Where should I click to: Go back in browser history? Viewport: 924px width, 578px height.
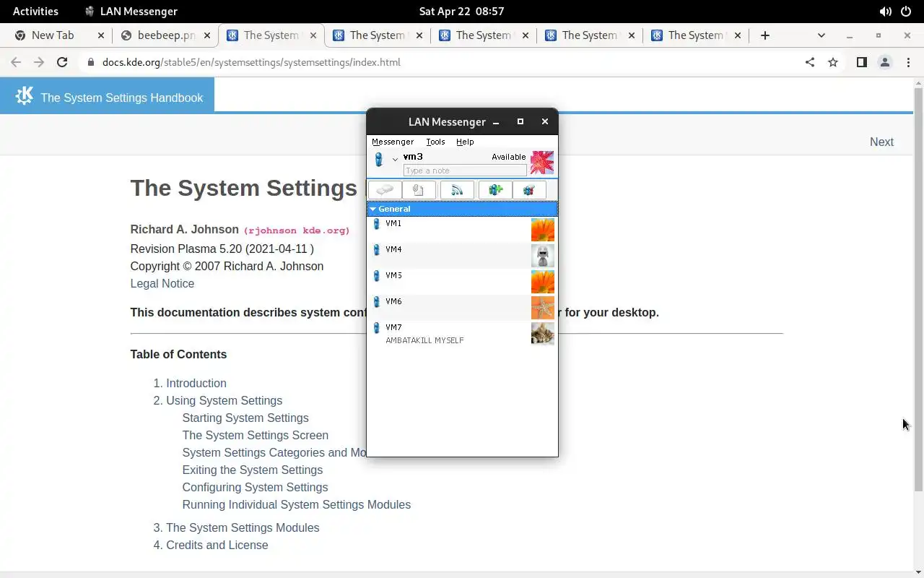16,62
